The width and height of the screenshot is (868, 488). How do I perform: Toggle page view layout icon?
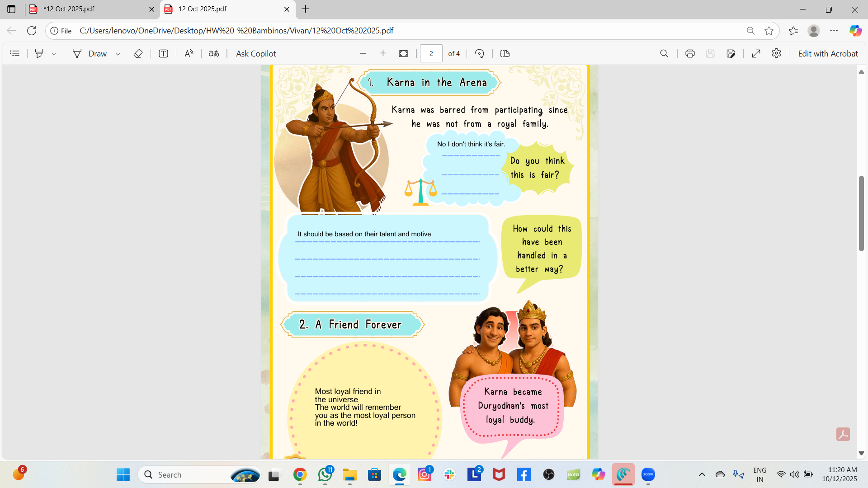pyautogui.click(x=505, y=54)
